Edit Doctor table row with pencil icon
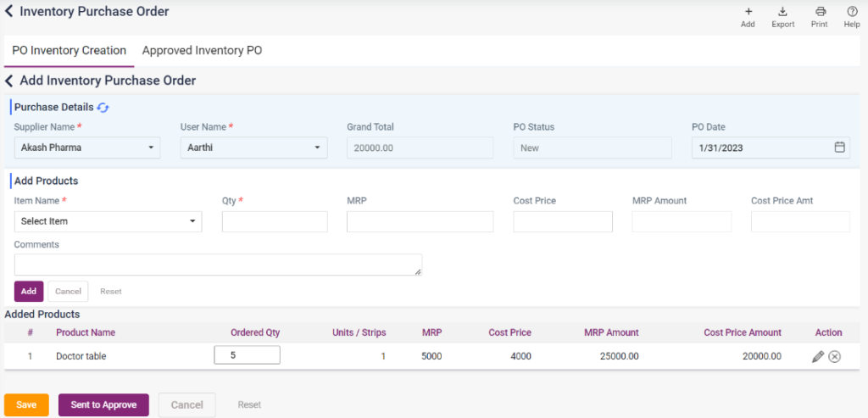This screenshot has height=418, width=868. point(817,357)
